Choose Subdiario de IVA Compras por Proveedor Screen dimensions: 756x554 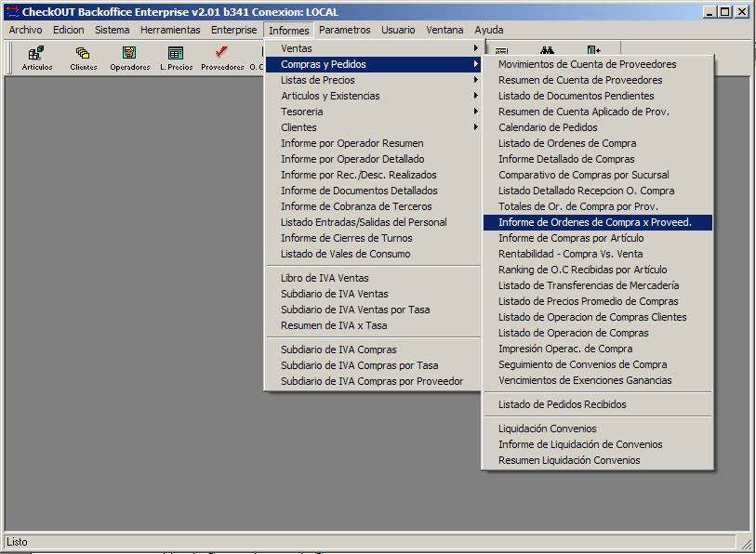(373, 381)
